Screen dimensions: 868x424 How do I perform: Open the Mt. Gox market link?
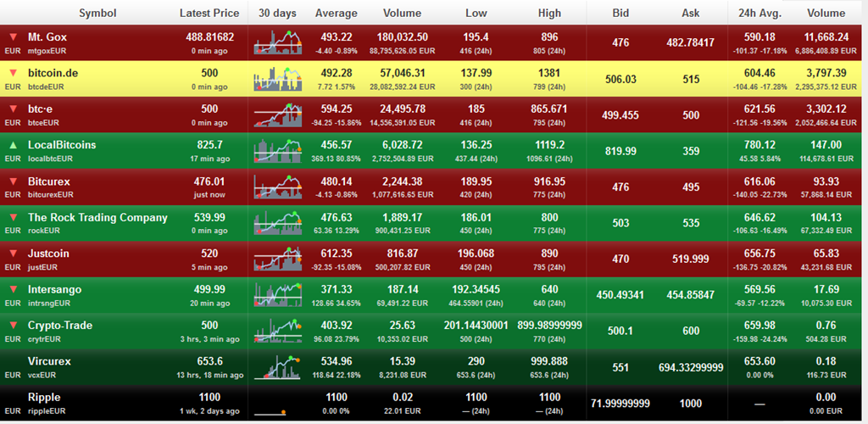[x=47, y=37]
